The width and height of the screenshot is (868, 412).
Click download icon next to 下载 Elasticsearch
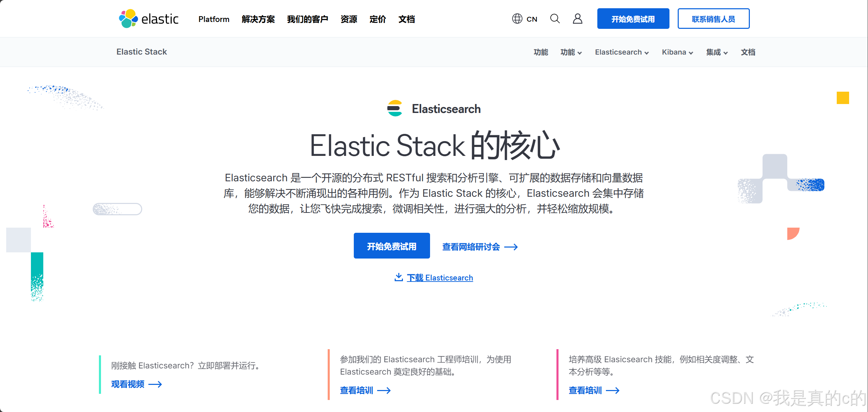pos(398,277)
